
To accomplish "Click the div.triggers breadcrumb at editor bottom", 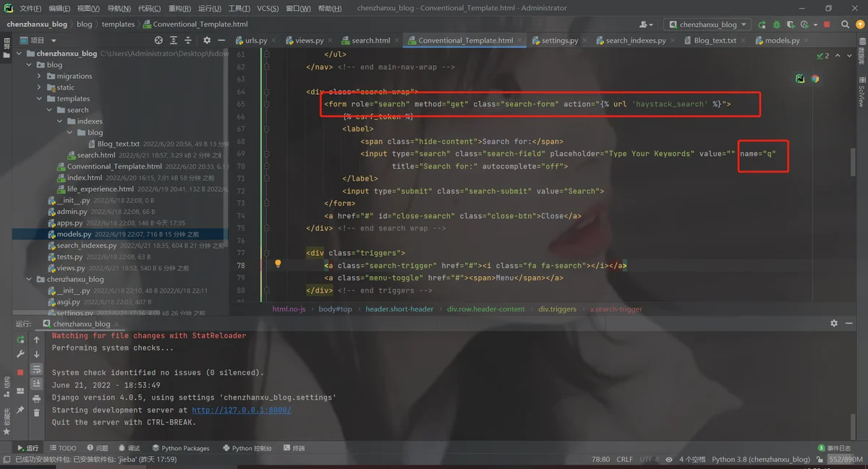I will (557, 309).
